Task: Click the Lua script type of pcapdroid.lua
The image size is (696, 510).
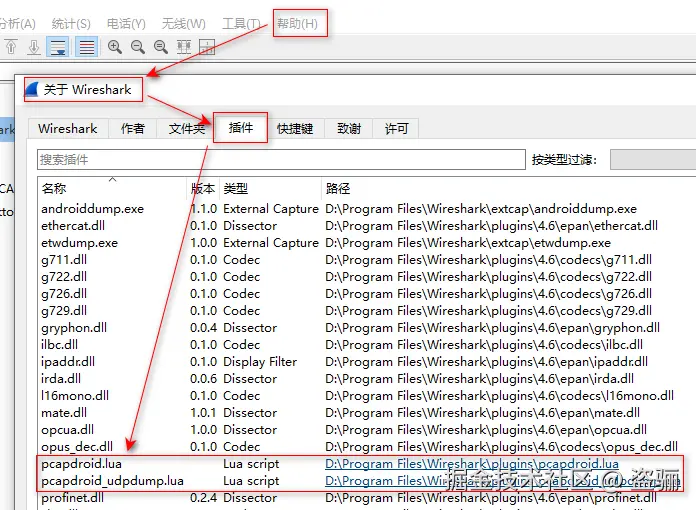Action: tap(251, 464)
